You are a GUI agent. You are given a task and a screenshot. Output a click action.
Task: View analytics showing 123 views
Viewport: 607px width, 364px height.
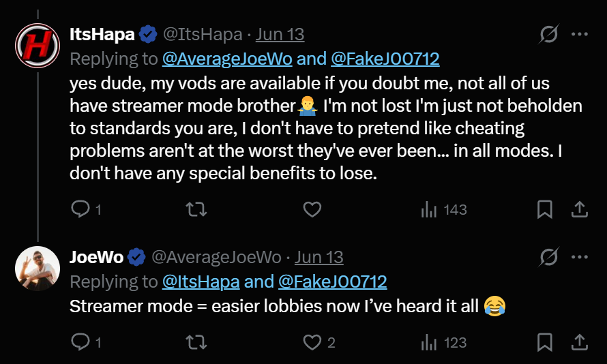point(443,342)
